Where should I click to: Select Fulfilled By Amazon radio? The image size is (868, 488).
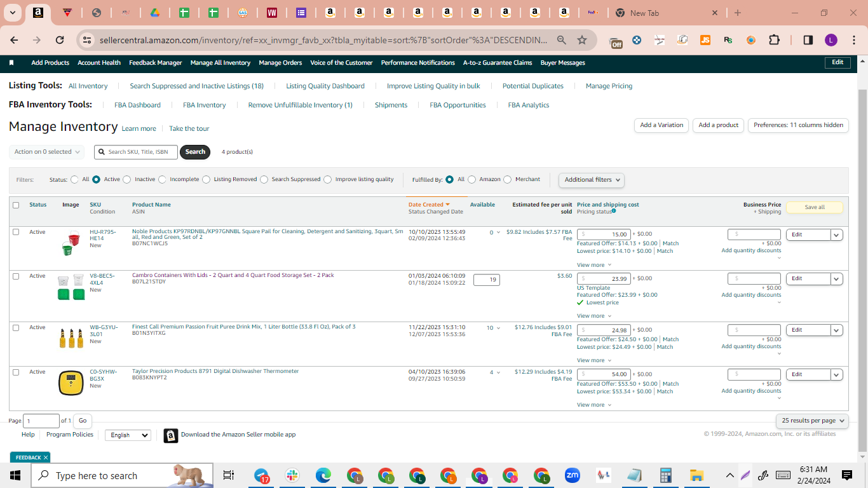tap(471, 179)
